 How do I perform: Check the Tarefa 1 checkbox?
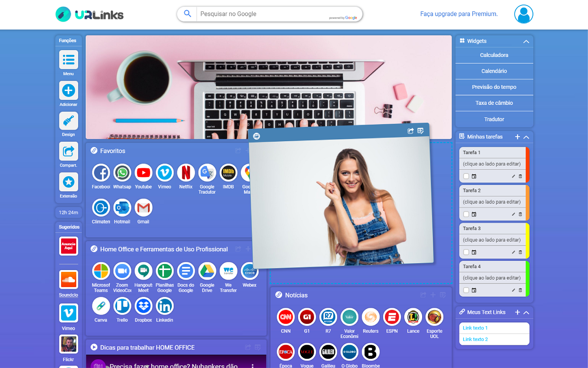pyautogui.click(x=466, y=176)
